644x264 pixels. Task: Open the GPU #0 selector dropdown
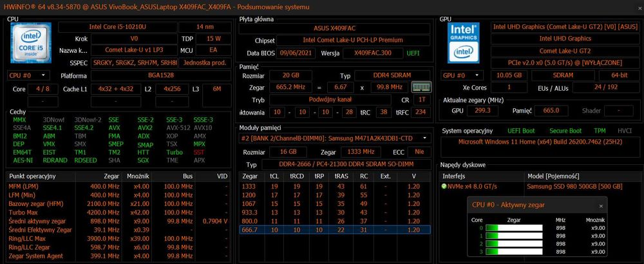pyautogui.click(x=462, y=75)
